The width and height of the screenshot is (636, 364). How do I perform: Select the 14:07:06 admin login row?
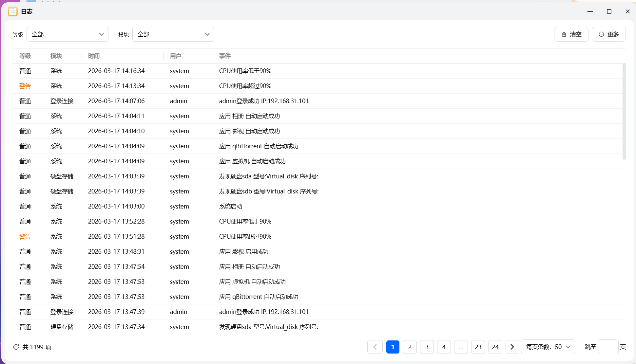[263, 101]
